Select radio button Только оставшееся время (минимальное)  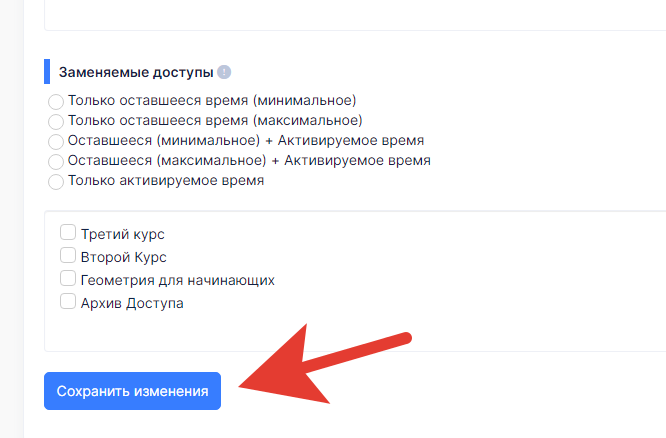coord(56,101)
